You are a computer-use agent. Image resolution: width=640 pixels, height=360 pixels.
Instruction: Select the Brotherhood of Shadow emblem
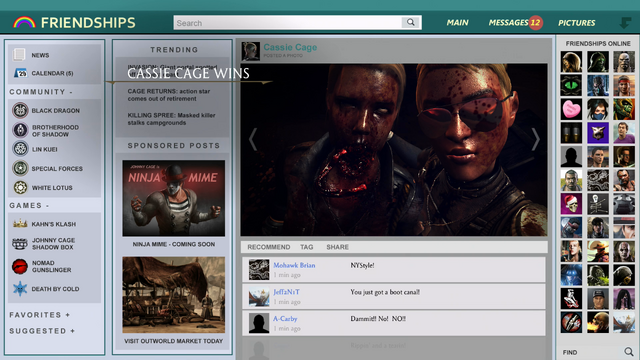tap(20, 130)
